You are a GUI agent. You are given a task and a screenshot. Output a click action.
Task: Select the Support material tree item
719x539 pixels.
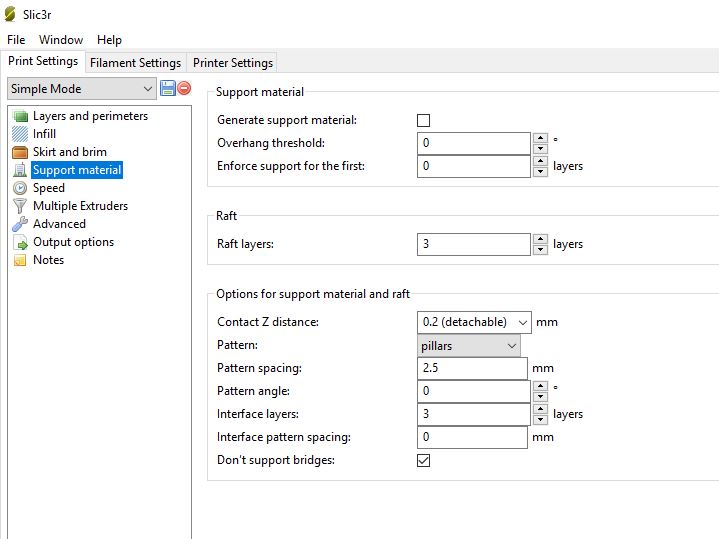pyautogui.click(x=77, y=170)
